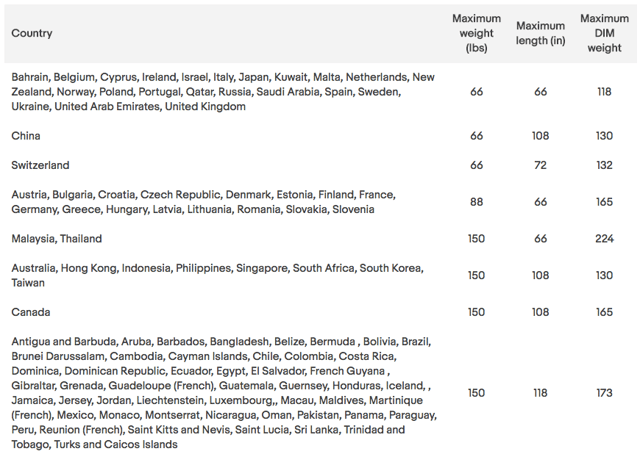Click the country list starting with Antigua
Image resolution: width=640 pixels, height=454 pixels.
(x=222, y=393)
